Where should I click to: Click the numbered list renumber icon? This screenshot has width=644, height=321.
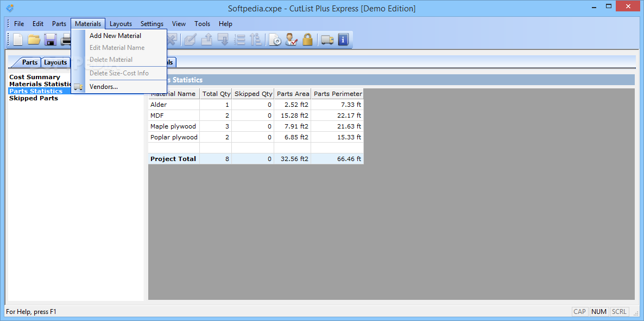[x=239, y=40]
